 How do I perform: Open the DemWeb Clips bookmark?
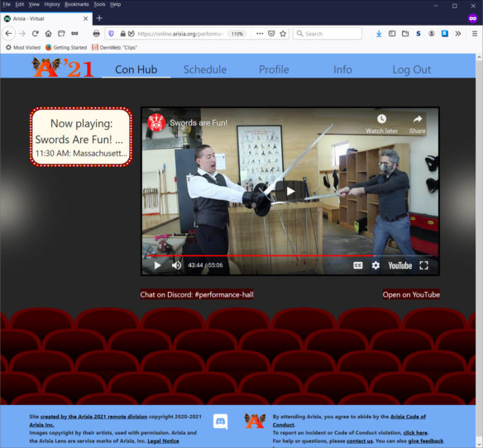114,47
